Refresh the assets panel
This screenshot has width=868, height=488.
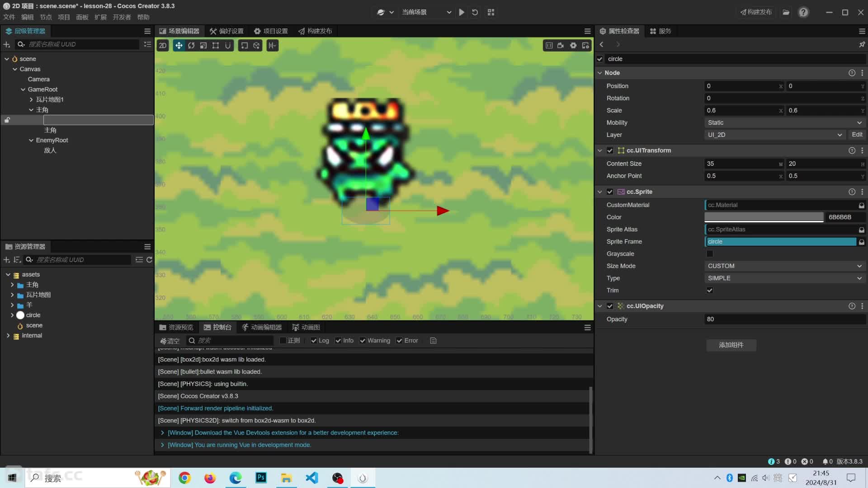click(x=149, y=260)
